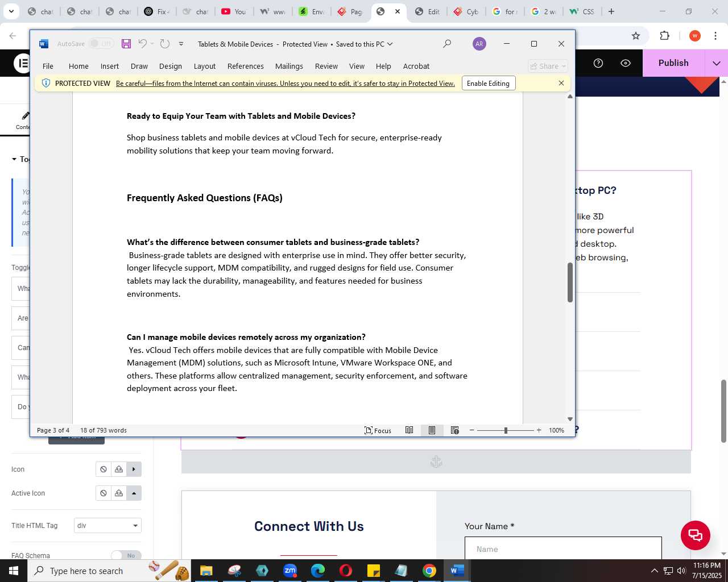Open icon library arrow for Icon

click(x=134, y=469)
